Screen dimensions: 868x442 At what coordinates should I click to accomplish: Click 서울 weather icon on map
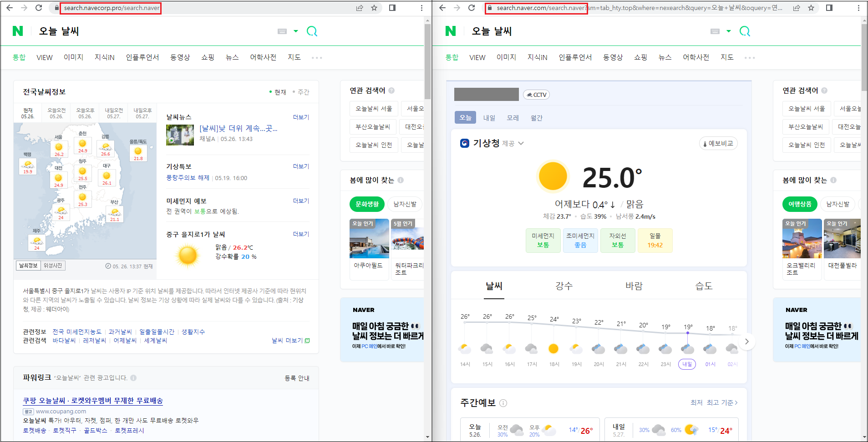(x=59, y=149)
